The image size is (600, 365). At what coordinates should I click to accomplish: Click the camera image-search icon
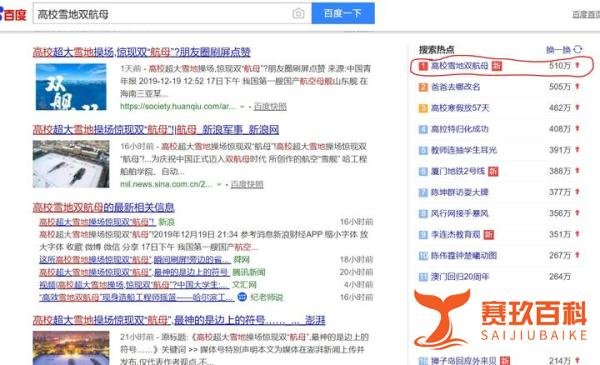298,14
